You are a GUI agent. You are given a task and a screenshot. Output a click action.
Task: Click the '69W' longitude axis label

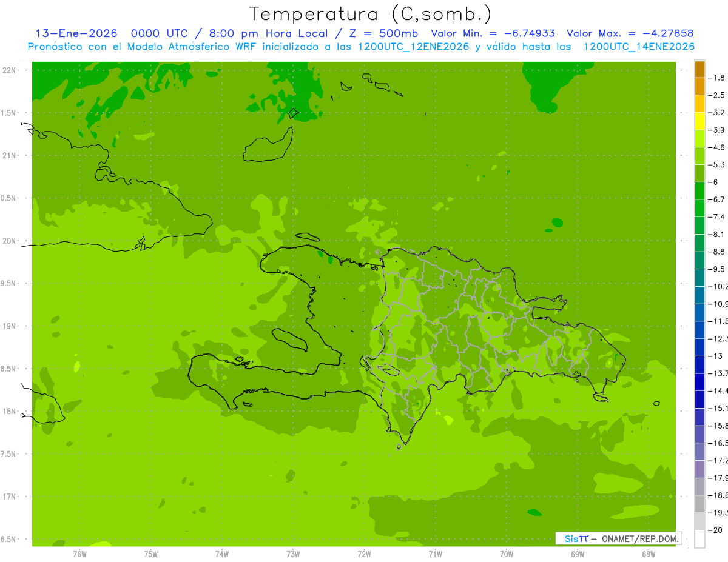click(x=578, y=554)
